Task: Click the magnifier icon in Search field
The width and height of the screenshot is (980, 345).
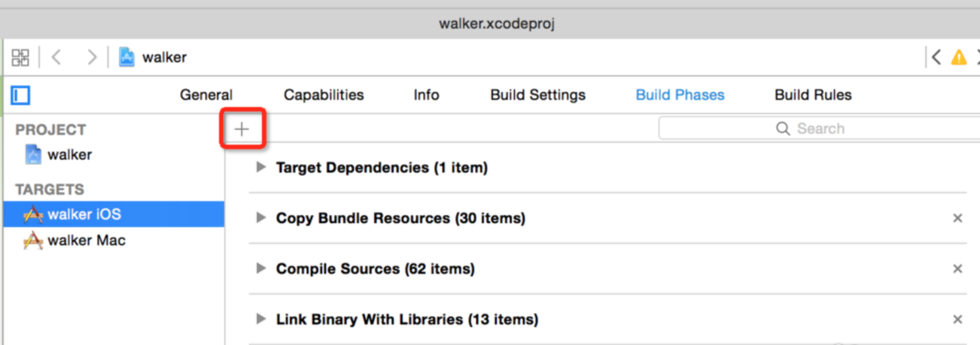Action: click(783, 129)
